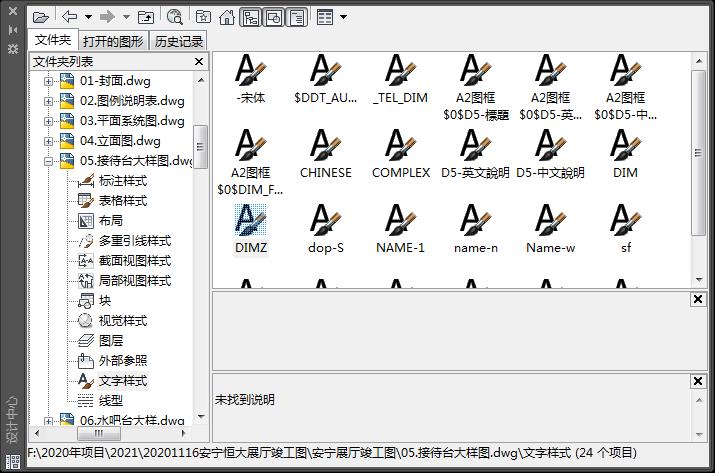Close the description pane
Screen dimensions: 715x473
point(698,381)
